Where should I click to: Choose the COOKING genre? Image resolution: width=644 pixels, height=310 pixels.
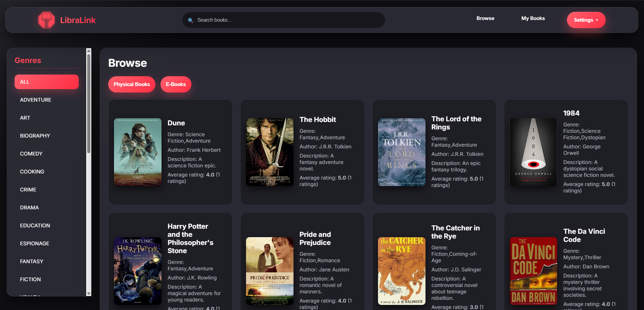click(x=46, y=172)
